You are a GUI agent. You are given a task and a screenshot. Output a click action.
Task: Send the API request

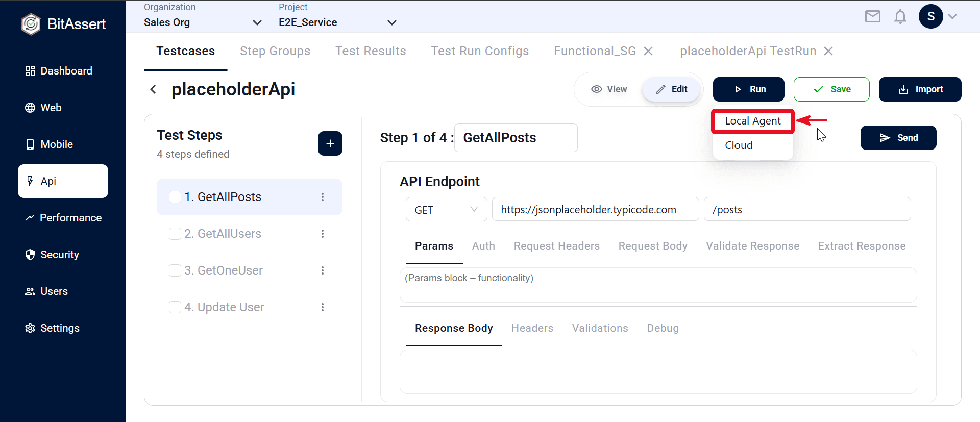coord(898,138)
